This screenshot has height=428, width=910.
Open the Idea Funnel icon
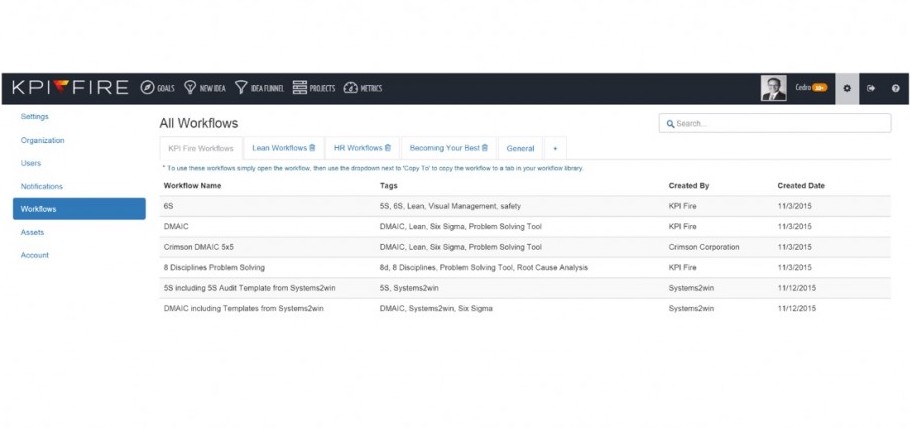click(241, 88)
